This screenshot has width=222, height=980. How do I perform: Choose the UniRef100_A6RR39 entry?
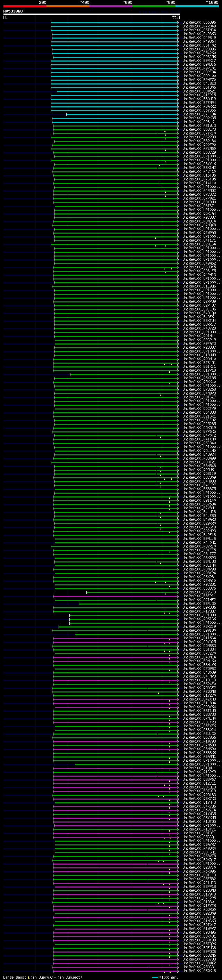click(199, 137)
